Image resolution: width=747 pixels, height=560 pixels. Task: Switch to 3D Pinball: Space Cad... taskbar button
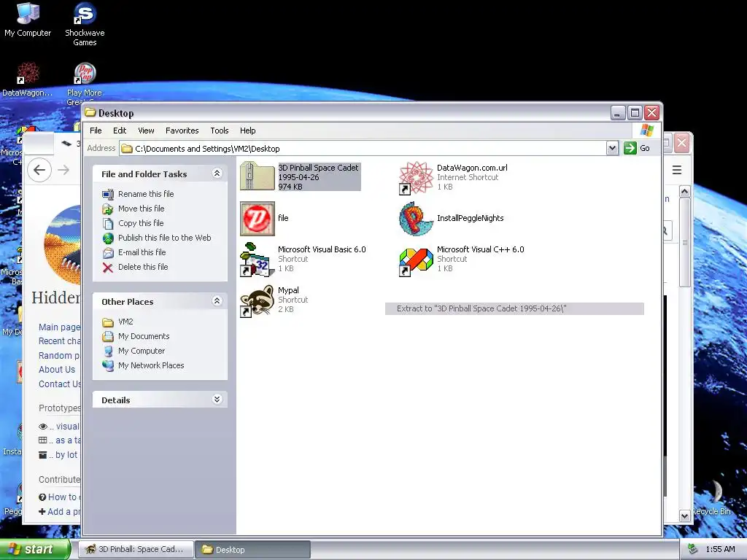tap(135, 549)
